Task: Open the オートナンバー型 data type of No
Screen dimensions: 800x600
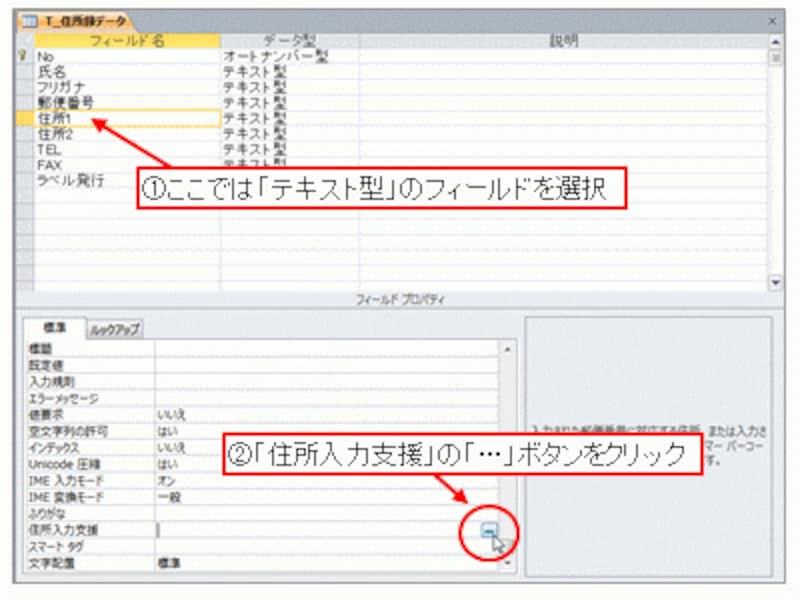Action: [x=290, y=56]
